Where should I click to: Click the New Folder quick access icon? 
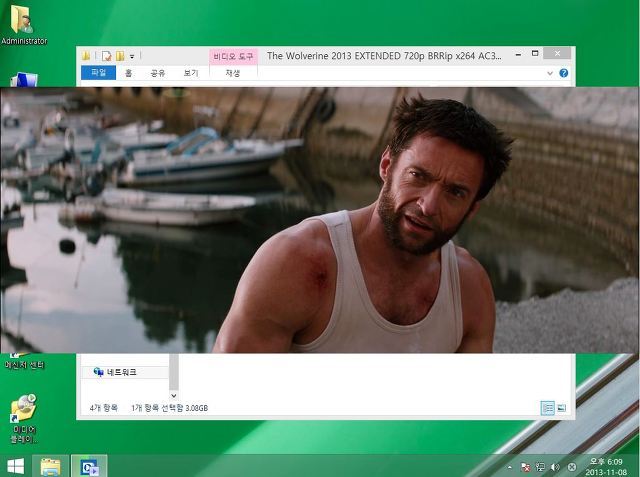click(x=120, y=56)
